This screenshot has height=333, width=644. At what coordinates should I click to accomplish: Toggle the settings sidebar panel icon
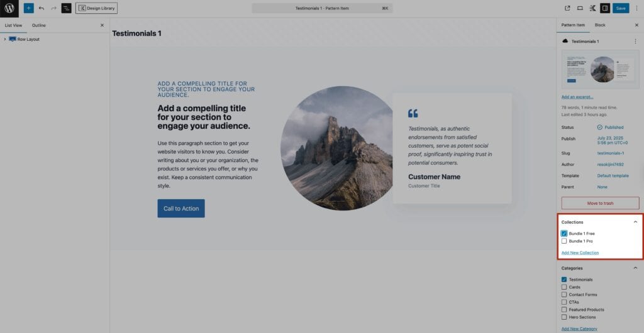[604, 8]
